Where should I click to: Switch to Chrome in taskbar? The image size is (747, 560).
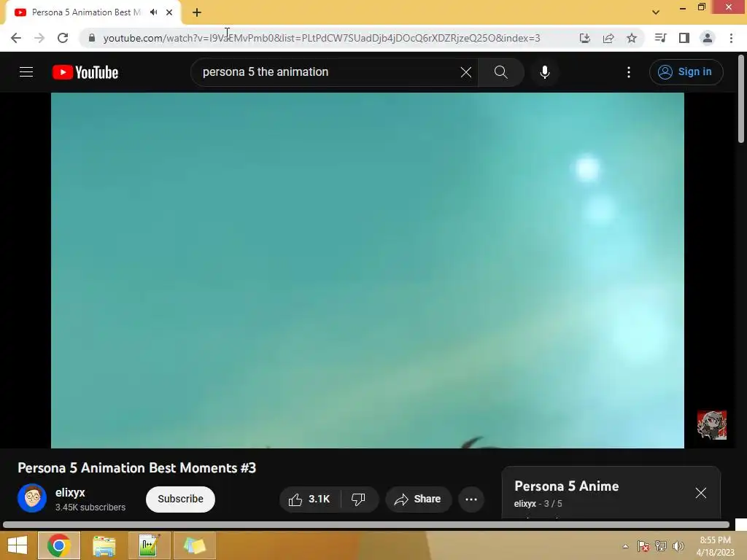(59, 545)
